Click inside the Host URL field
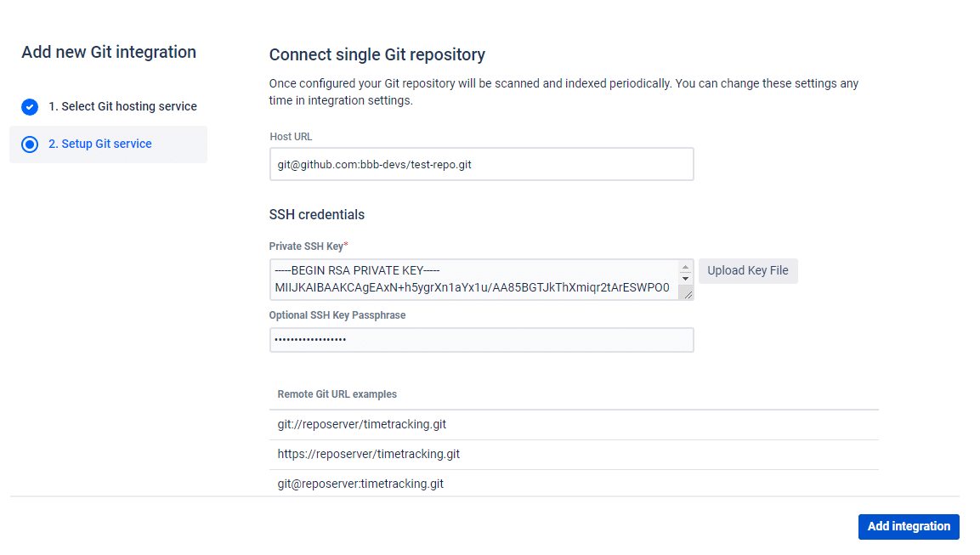The width and height of the screenshot is (980, 555). 481,164
